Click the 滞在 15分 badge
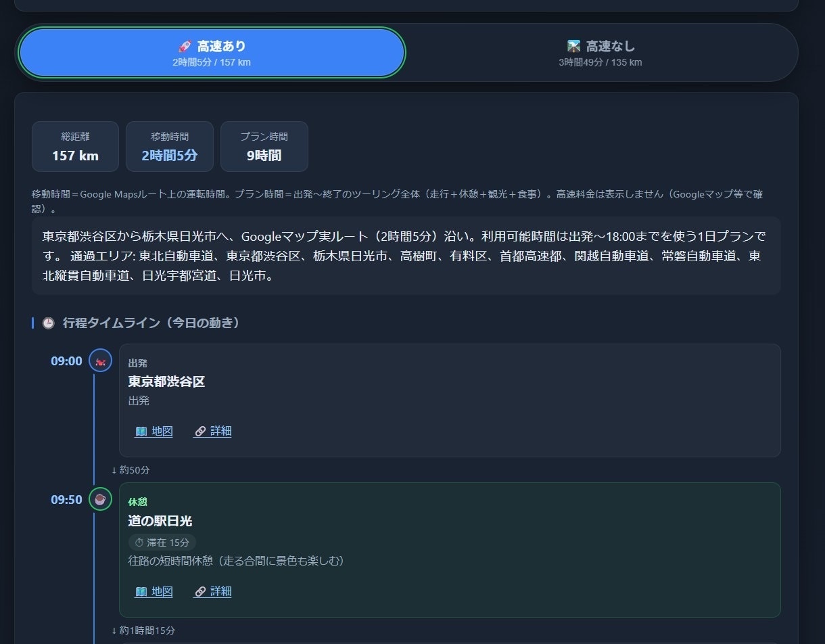The height and width of the screenshot is (644, 825). pyautogui.click(x=162, y=543)
